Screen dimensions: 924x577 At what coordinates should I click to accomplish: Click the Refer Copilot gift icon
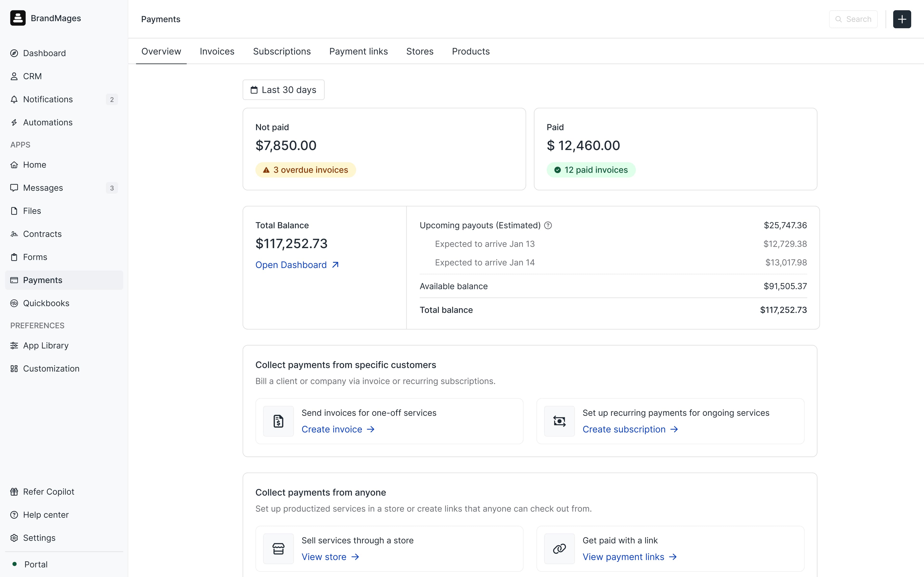point(14,491)
